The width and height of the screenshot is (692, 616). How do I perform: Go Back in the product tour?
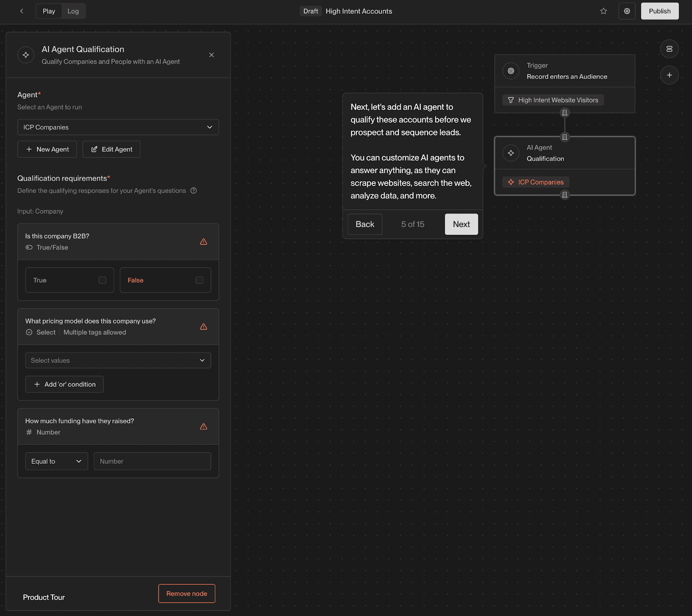365,224
